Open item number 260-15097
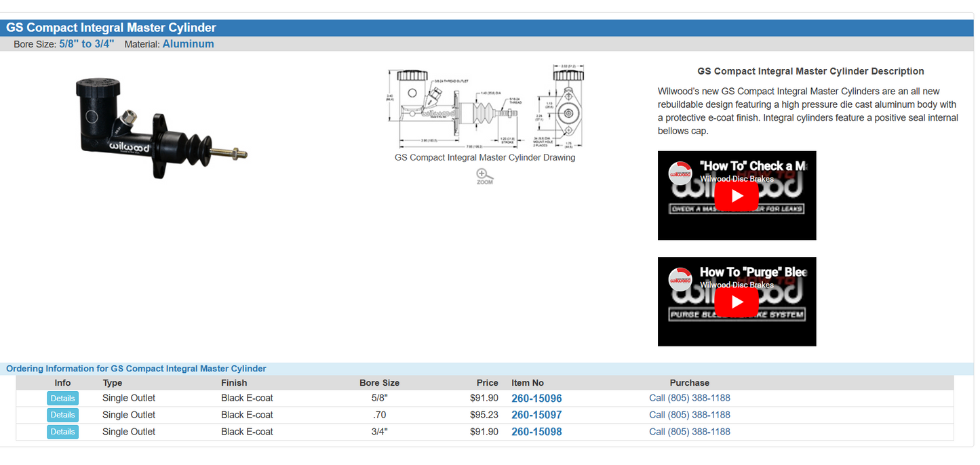 tap(536, 415)
